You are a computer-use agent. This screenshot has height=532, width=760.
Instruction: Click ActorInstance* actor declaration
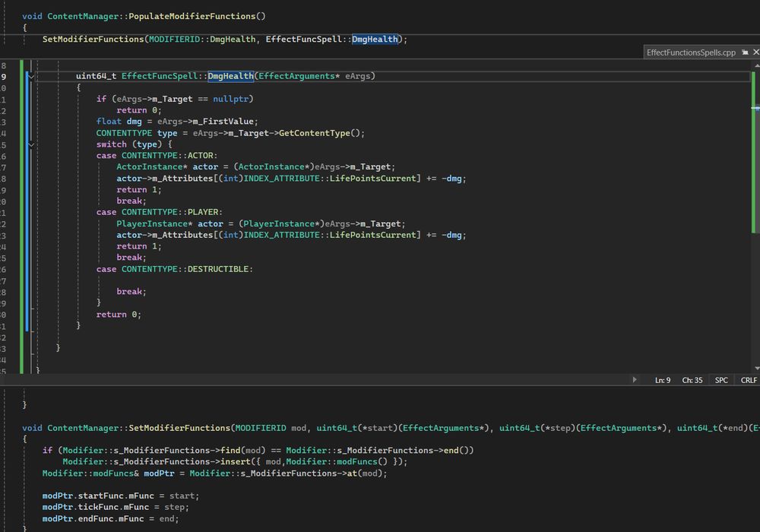click(x=167, y=167)
